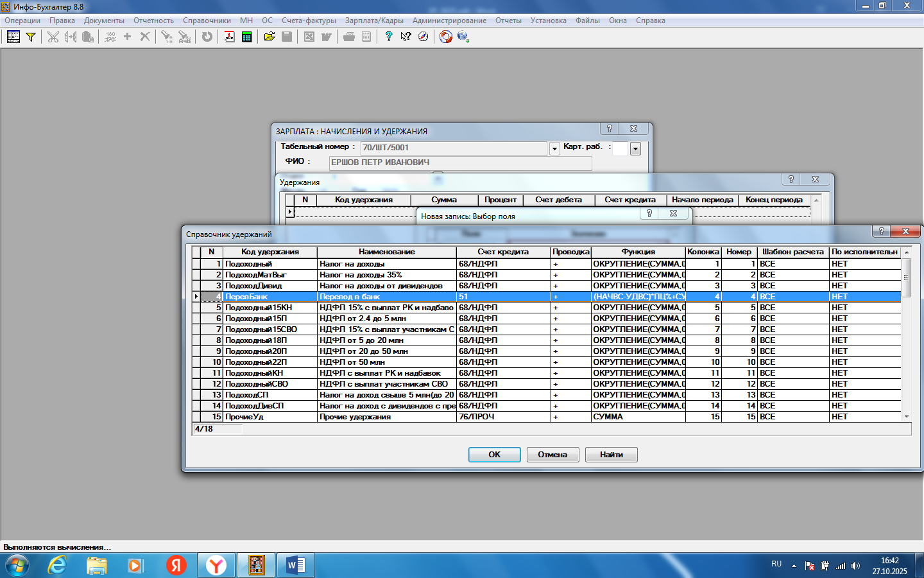Open the Справочники menu
The width and height of the screenshot is (924, 578).
click(x=207, y=21)
